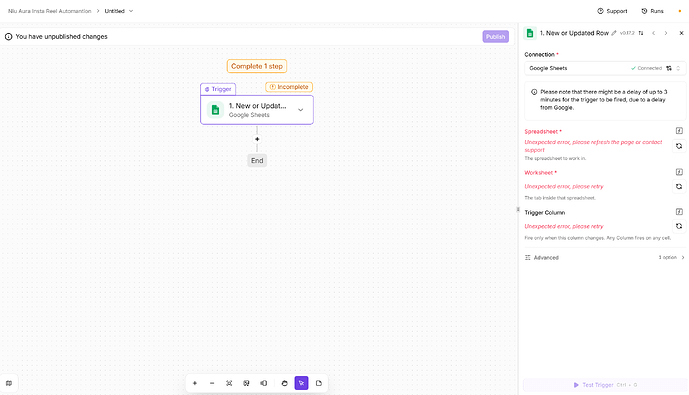Toggle dynamic value for Worksheet field

pyautogui.click(x=679, y=172)
